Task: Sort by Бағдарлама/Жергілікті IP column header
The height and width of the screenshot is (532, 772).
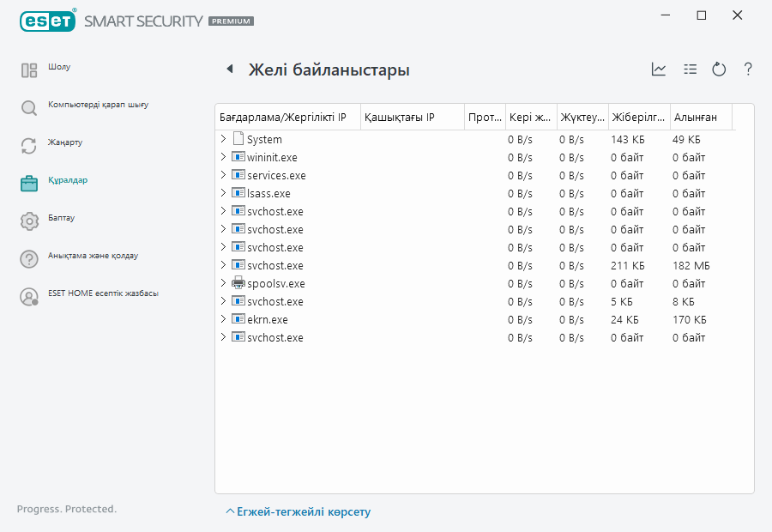Action: pyautogui.click(x=282, y=117)
